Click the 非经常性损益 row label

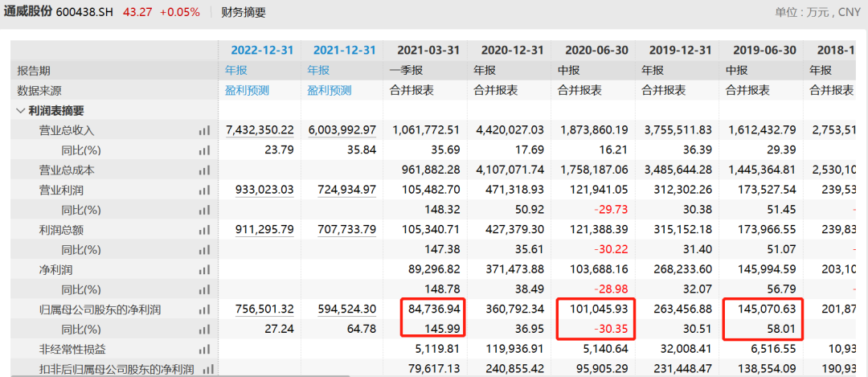(72, 350)
